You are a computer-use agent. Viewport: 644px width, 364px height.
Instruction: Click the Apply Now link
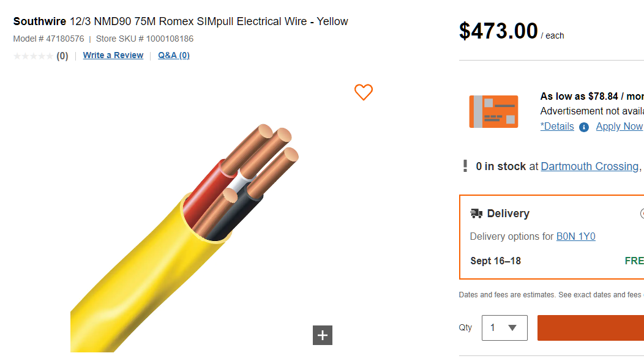pos(619,127)
